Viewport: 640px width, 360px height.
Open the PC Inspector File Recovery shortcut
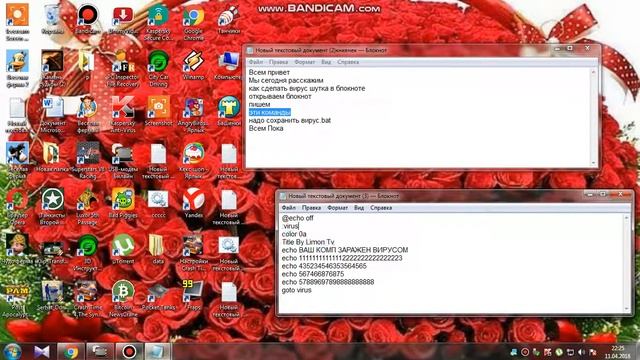point(123,69)
